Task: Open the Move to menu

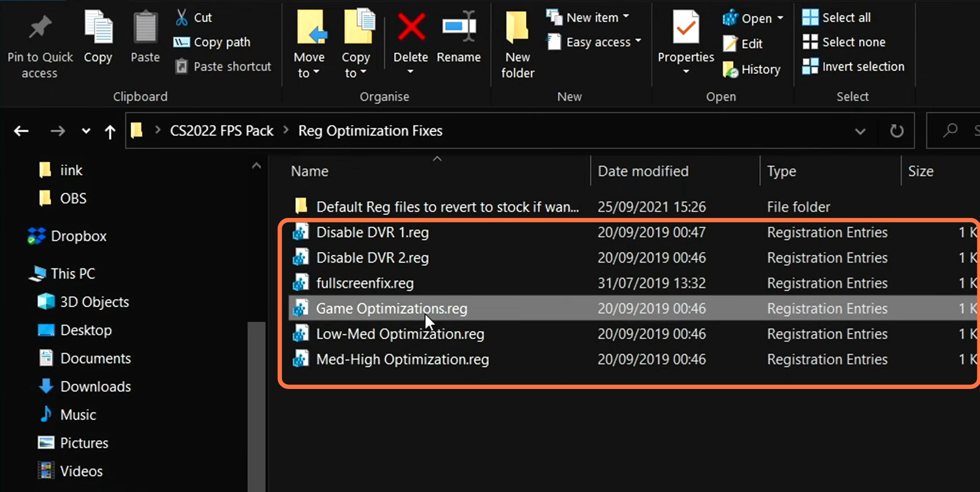Action: pos(309,43)
